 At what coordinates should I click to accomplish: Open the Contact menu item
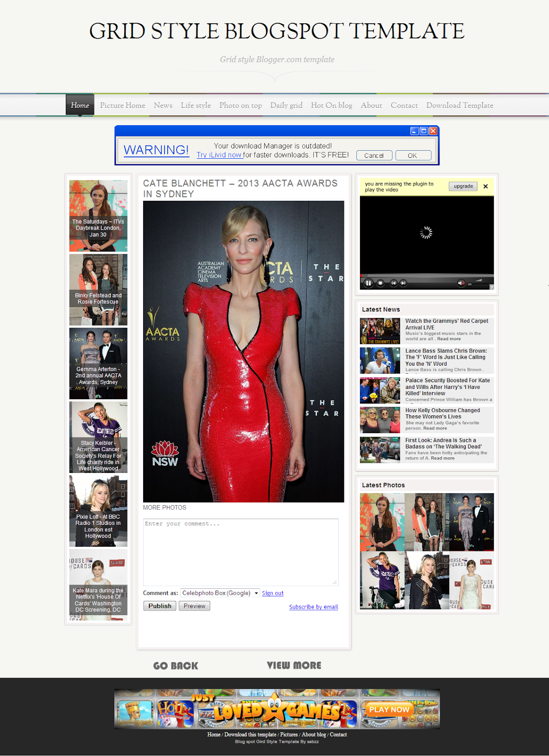coord(404,105)
